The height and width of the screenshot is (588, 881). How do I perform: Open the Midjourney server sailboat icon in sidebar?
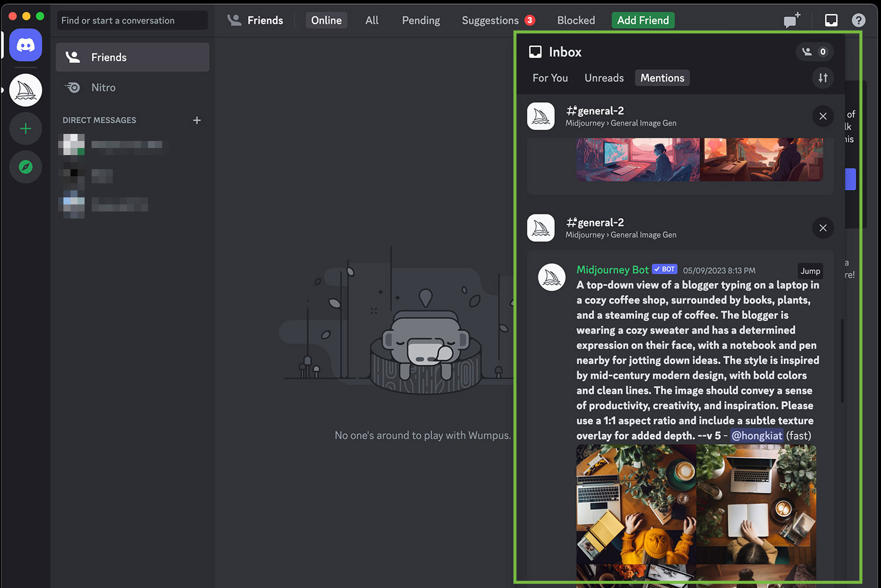(x=25, y=90)
